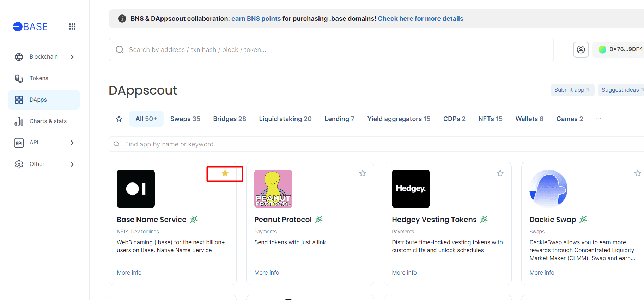This screenshot has height=300, width=644.
Task: Open the network apps grid menu
Action: pos(72,26)
